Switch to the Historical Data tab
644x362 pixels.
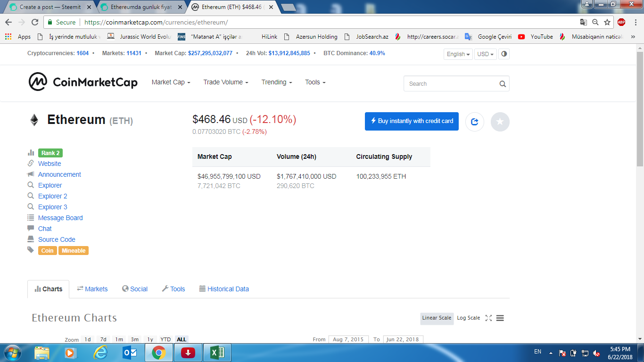pyautogui.click(x=224, y=289)
